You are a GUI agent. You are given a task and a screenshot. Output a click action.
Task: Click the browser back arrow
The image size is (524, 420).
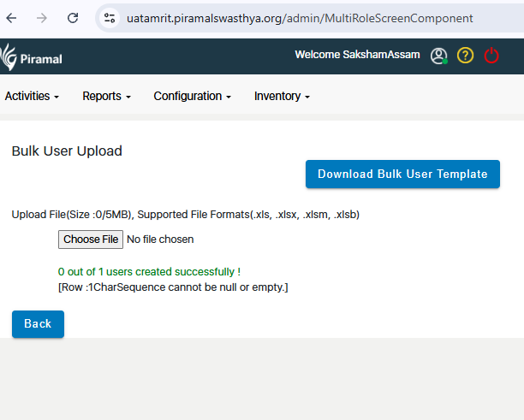[x=11, y=18]
